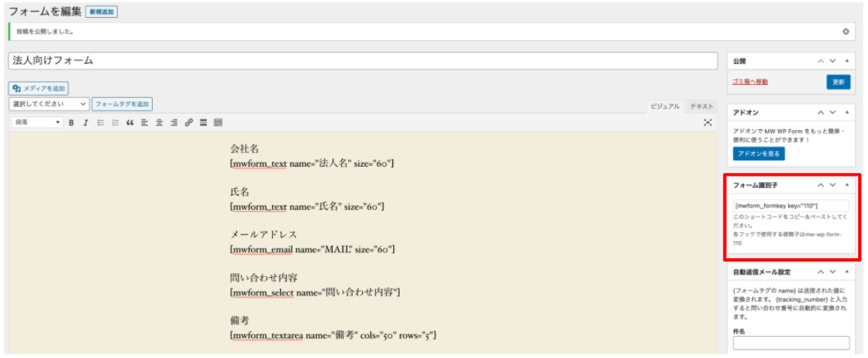Switch to the ビジュアル editor tab
The image size is (868, 358).
coord(664,106)
